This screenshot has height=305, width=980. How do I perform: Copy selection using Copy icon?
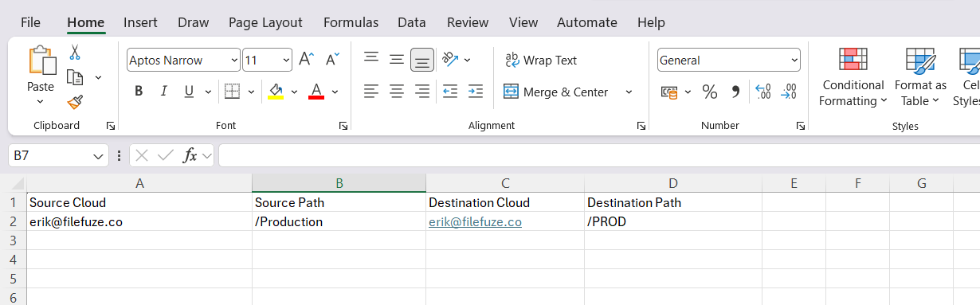[x=75, y=77]
